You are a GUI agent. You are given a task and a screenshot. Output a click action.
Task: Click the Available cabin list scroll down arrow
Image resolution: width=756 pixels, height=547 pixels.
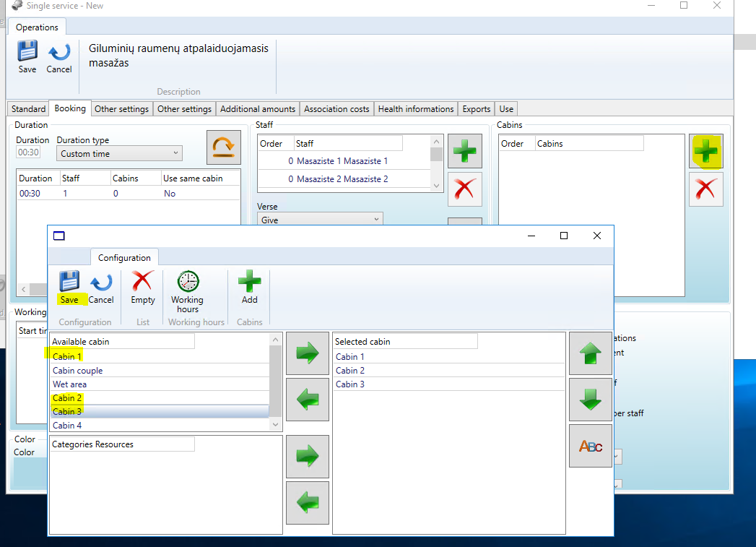point(275,424)
